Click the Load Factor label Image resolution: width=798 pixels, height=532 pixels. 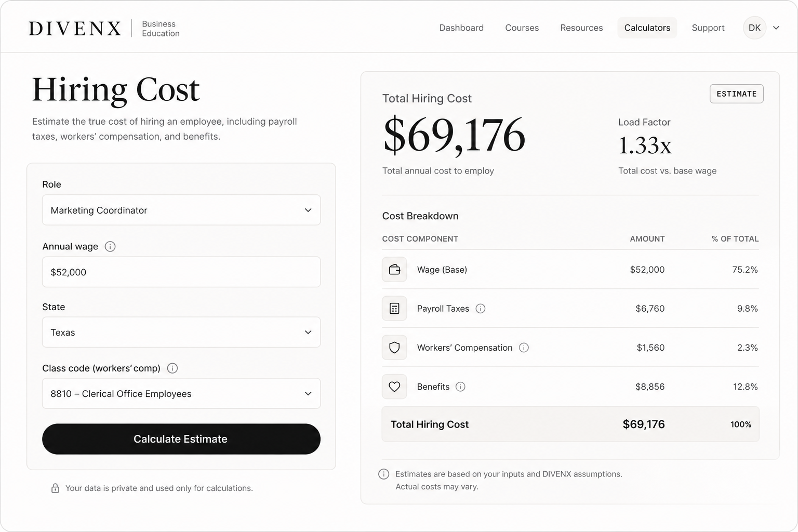click(x=644, y=122)
